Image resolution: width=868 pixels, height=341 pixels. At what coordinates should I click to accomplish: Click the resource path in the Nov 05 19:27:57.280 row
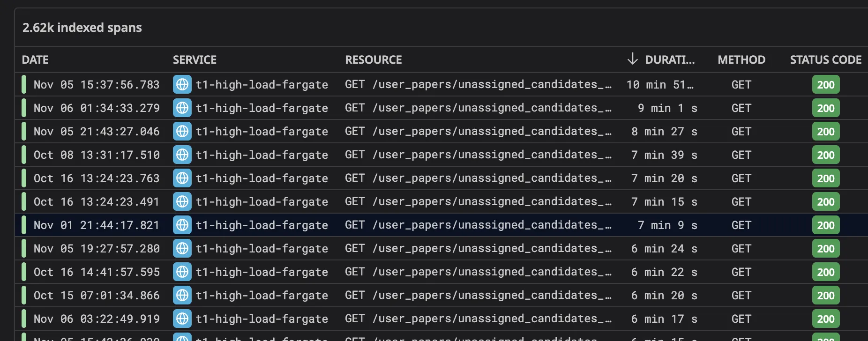[x=478, y=249]
